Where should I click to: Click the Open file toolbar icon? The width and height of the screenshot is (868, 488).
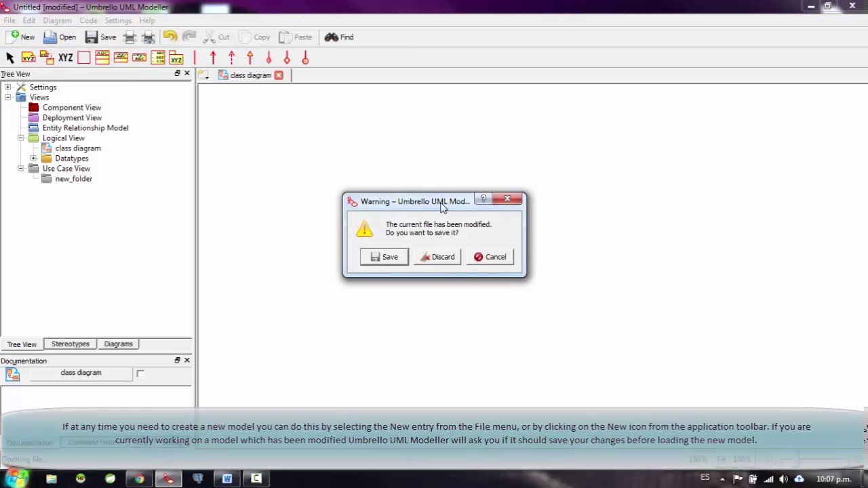50,37
